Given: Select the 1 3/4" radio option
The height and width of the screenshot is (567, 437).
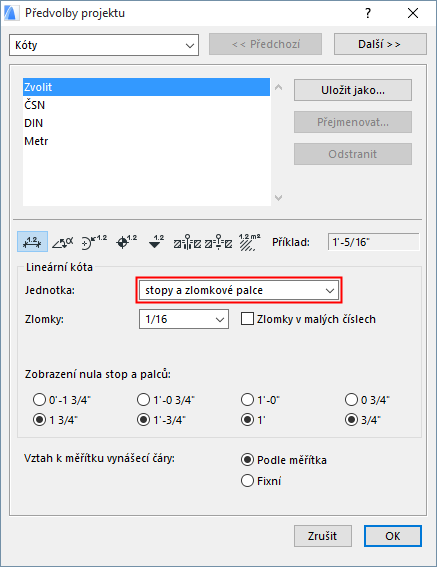Looking at the screenshot, I should click(x=39, y=420).
